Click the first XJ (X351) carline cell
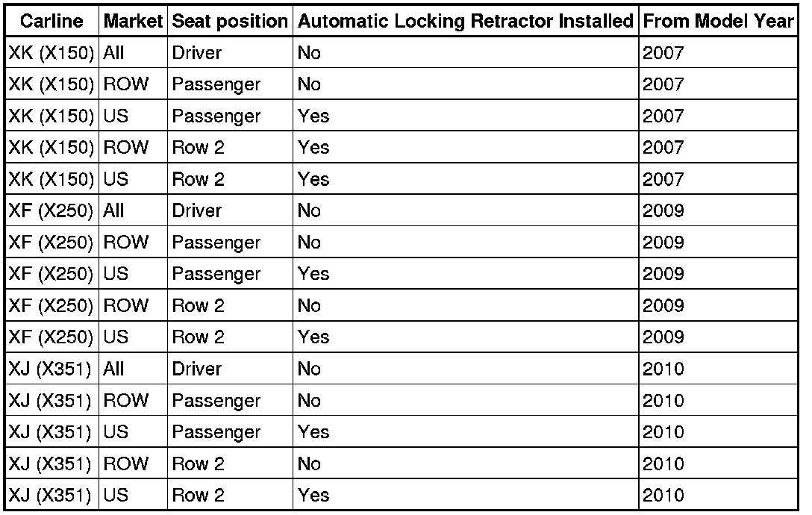This screenshot has width=812, height=515. pos(50,369)
